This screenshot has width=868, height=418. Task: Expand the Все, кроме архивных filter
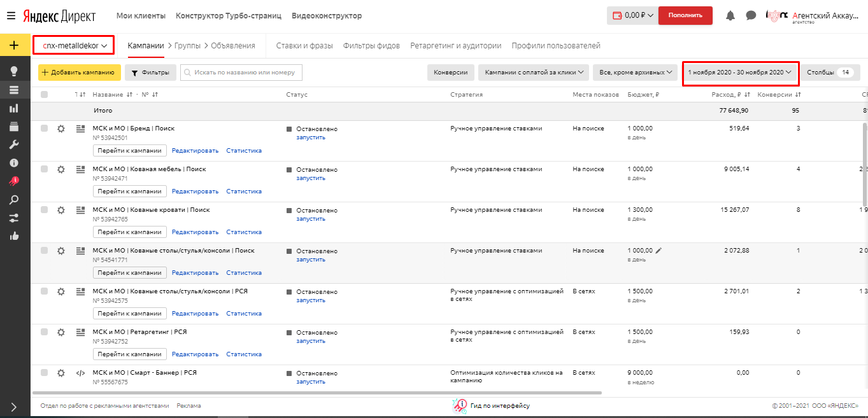tap(636, 73)
